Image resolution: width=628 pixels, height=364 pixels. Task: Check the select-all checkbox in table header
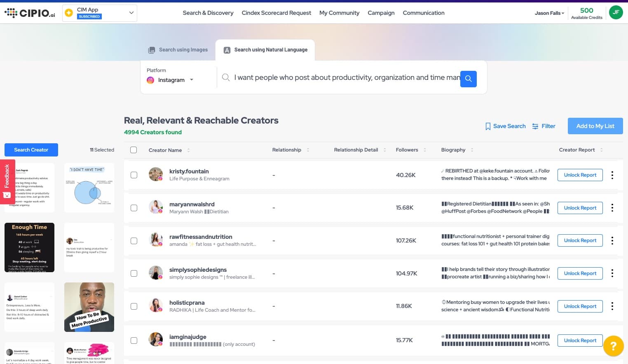coord(134,150)
